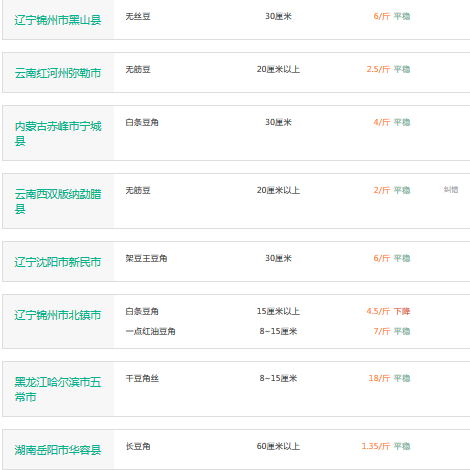Screen dimensions: 470x470
Task: Click the 无丝豆 variety in the 黑山县 row
Action: click(x=138, y=16)
